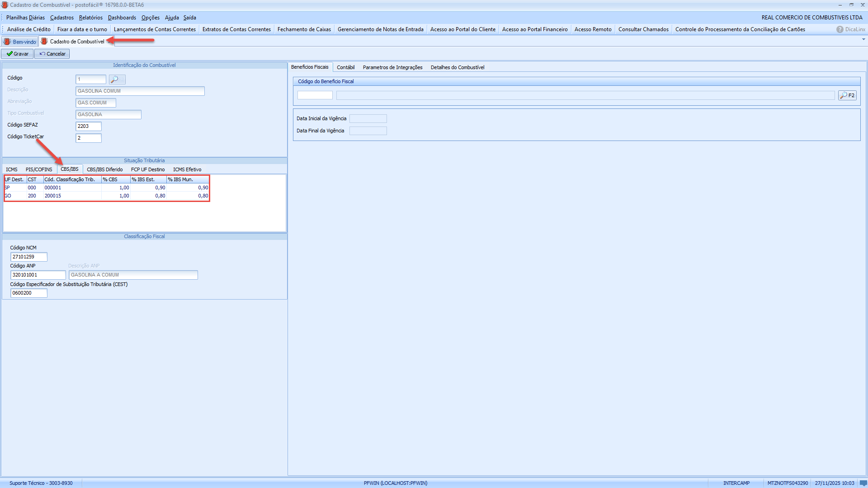Open Acesso Remoto toolbar shortcut

tap(593, 29)
